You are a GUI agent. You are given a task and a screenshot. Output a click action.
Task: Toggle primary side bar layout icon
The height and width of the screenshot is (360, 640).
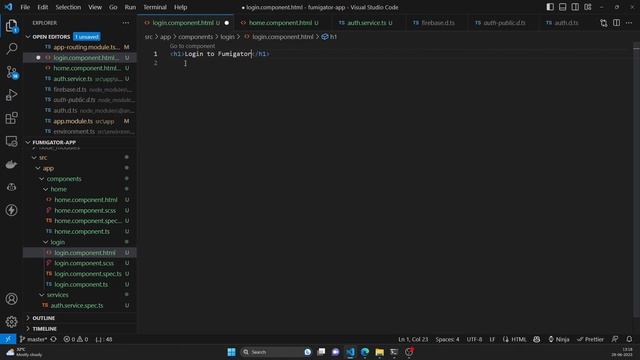(x=550, y=7)
